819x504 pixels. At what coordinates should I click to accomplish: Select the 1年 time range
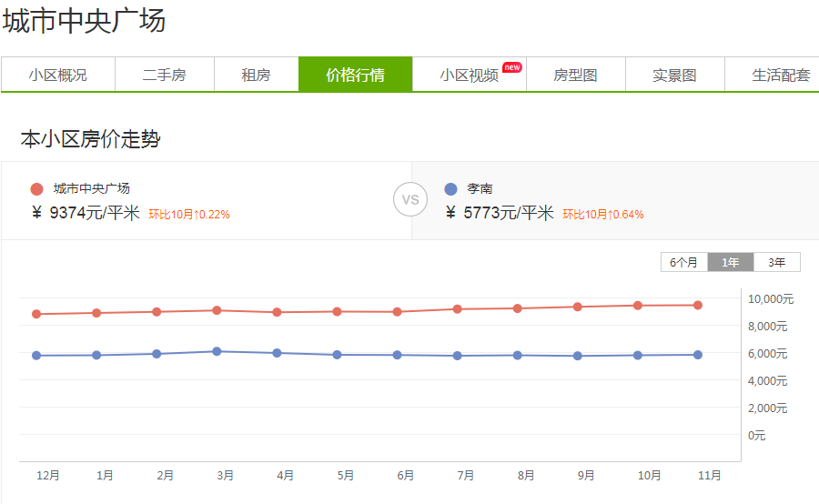[731, 262]
